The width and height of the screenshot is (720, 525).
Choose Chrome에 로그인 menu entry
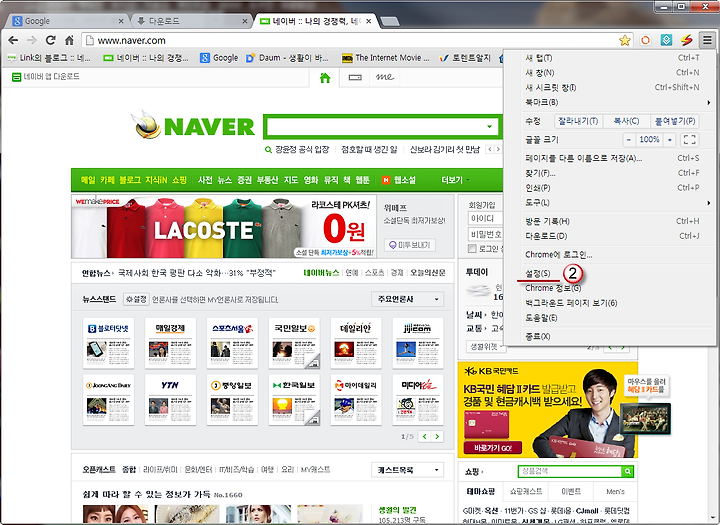559,254
